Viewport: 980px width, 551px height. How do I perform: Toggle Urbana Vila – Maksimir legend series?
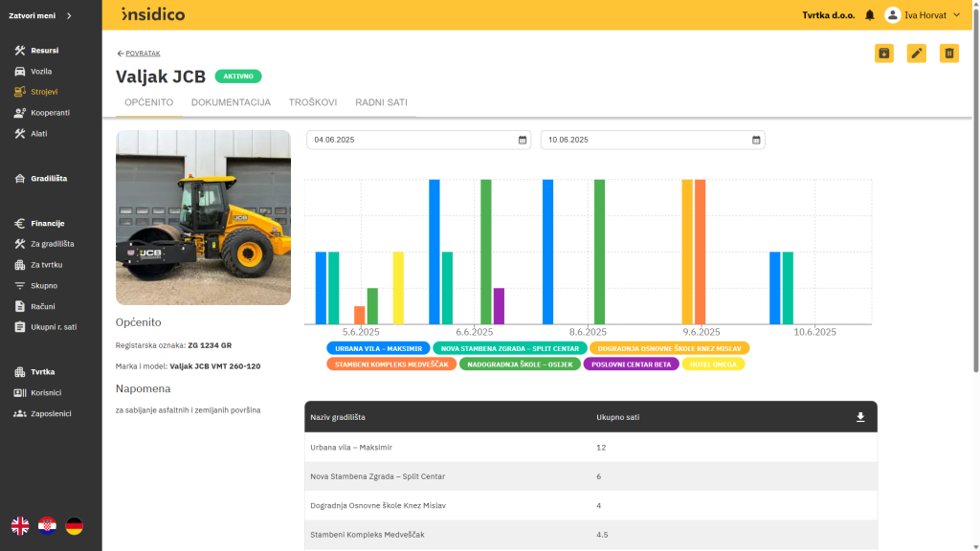tap(378, 348)
